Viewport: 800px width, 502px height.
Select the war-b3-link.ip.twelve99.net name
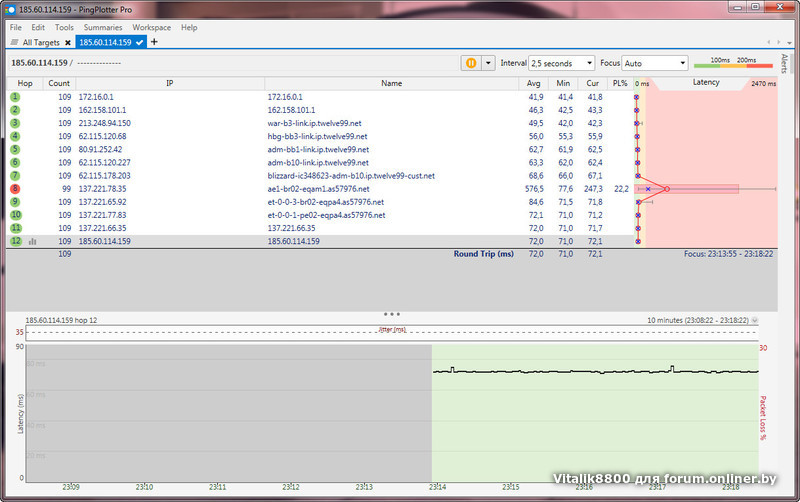point(314,123)
